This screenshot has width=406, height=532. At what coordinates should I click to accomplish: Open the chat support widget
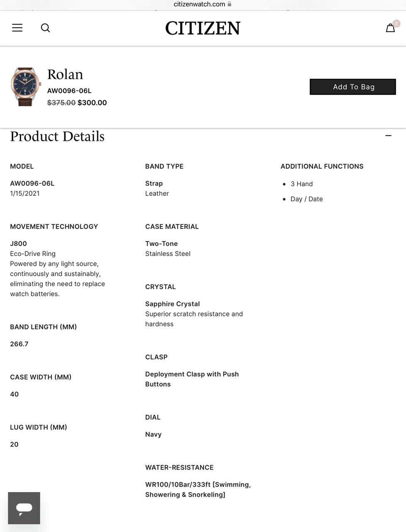[x=24, y=508]
